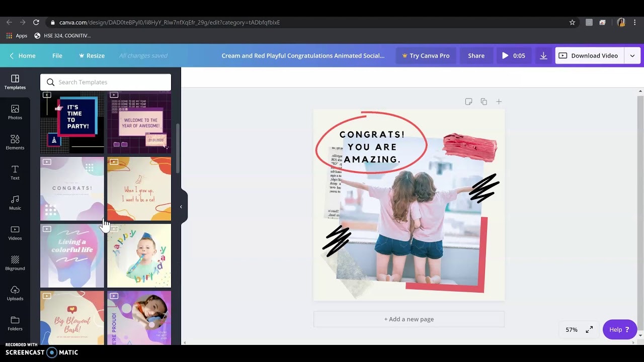This screenshot has height=362, width=644.
Task: Click Add a new page
Action: coord(409,319)
